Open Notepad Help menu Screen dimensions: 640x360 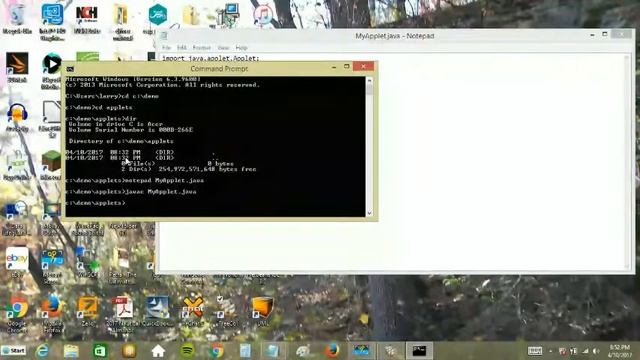241,48
